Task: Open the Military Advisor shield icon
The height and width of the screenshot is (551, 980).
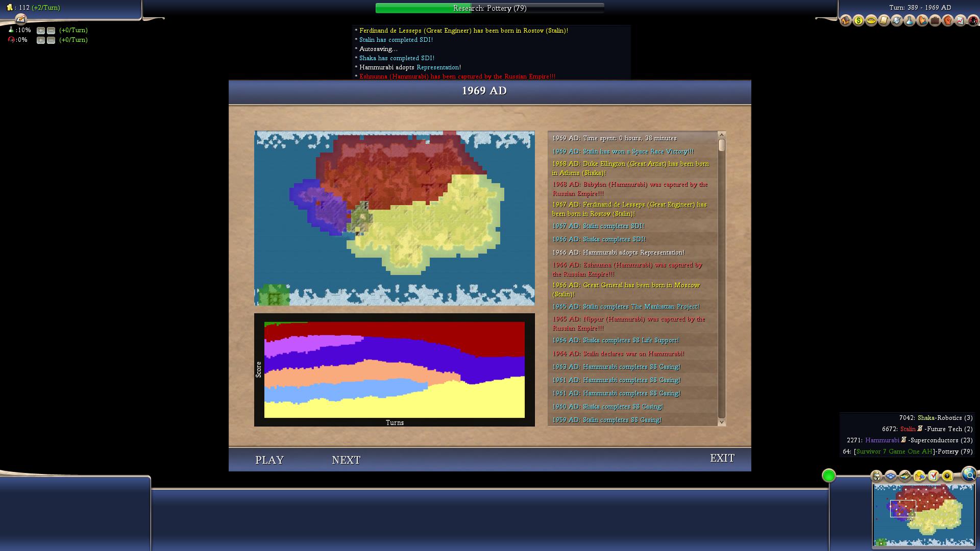Action: tap(897, 20)
